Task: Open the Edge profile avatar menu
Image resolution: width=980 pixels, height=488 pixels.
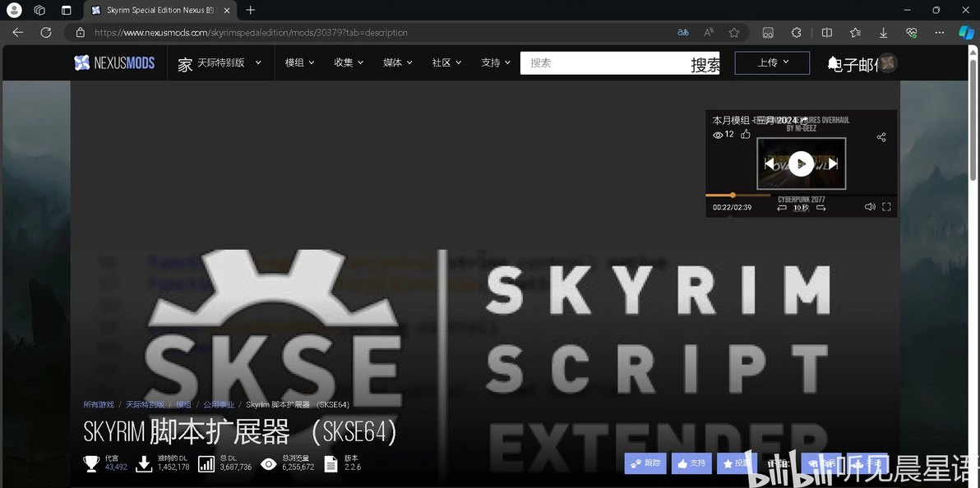Action: point(13,10)
